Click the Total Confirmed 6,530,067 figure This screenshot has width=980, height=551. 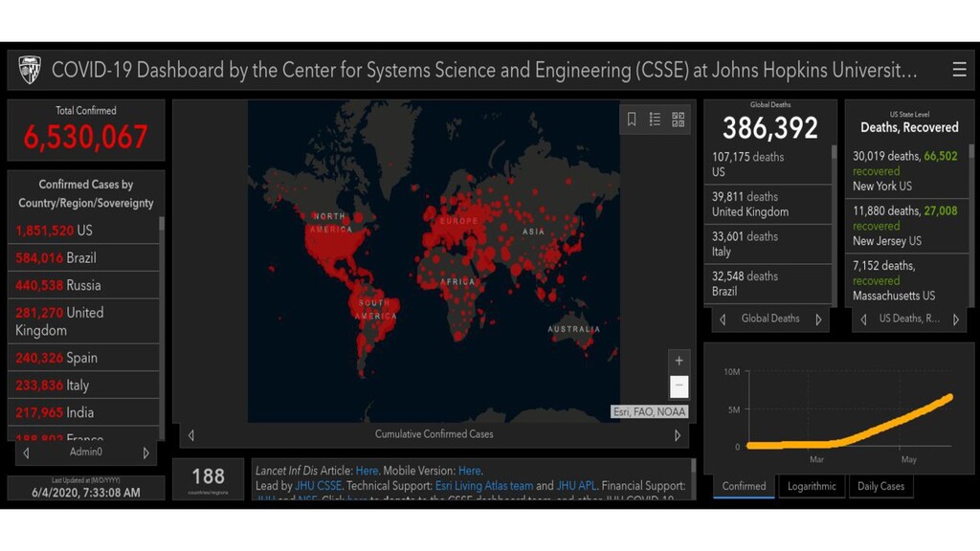(x=85, y=137)
